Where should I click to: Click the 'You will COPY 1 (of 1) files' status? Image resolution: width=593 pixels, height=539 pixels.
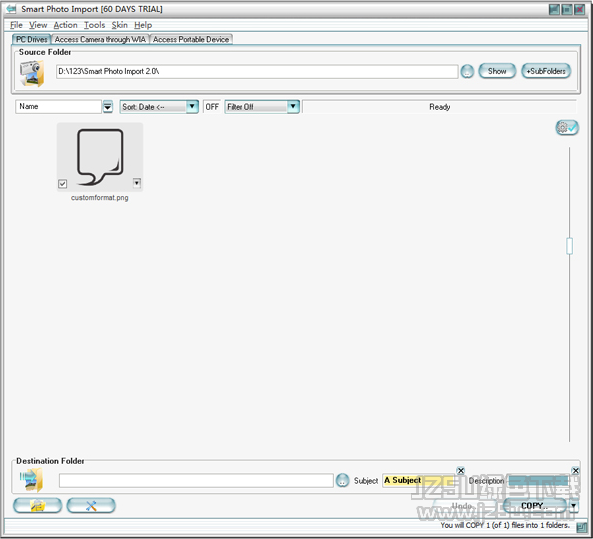(505, 525)
